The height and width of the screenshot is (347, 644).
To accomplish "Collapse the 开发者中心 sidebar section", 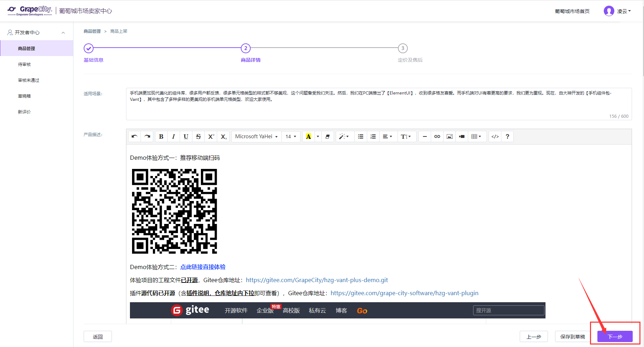I will click(x=63, y=32).
